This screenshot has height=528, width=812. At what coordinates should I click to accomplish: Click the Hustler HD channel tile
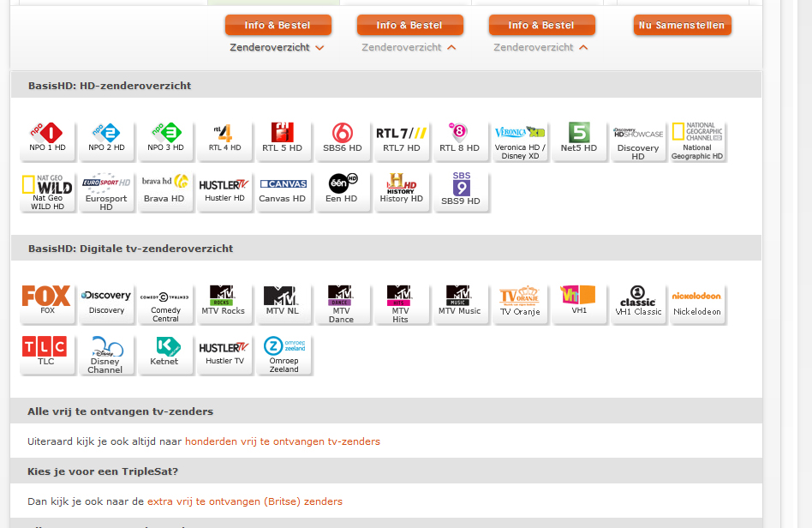click(224, 192)
